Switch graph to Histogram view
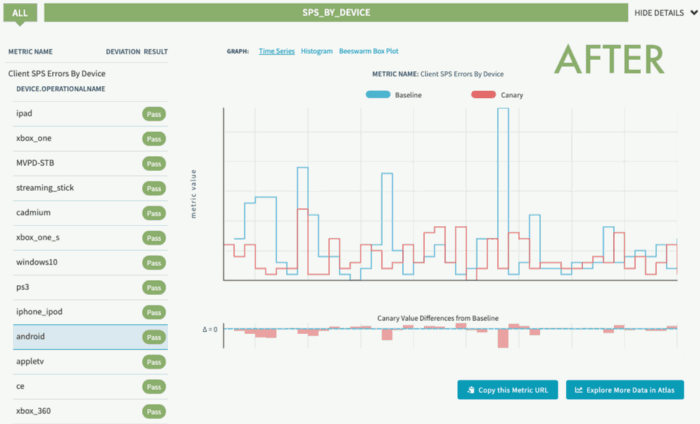 316,50
